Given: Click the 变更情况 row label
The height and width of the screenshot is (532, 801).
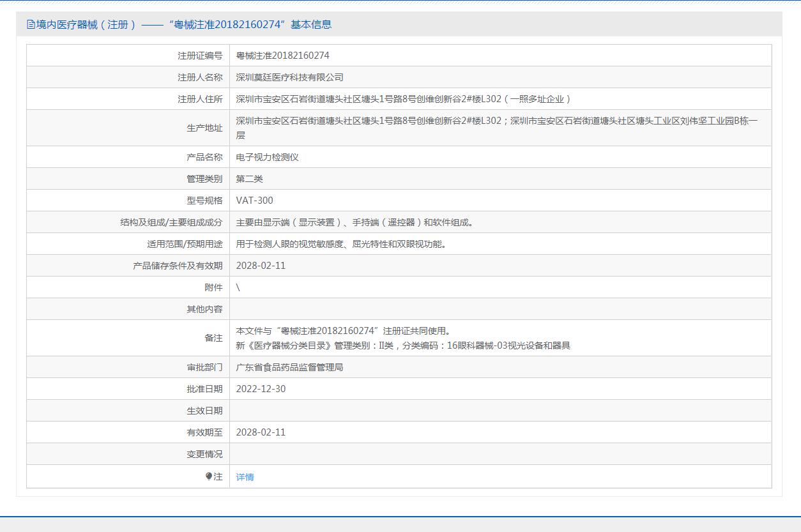Looking at the screenshot, I should [x=204, y=454].
